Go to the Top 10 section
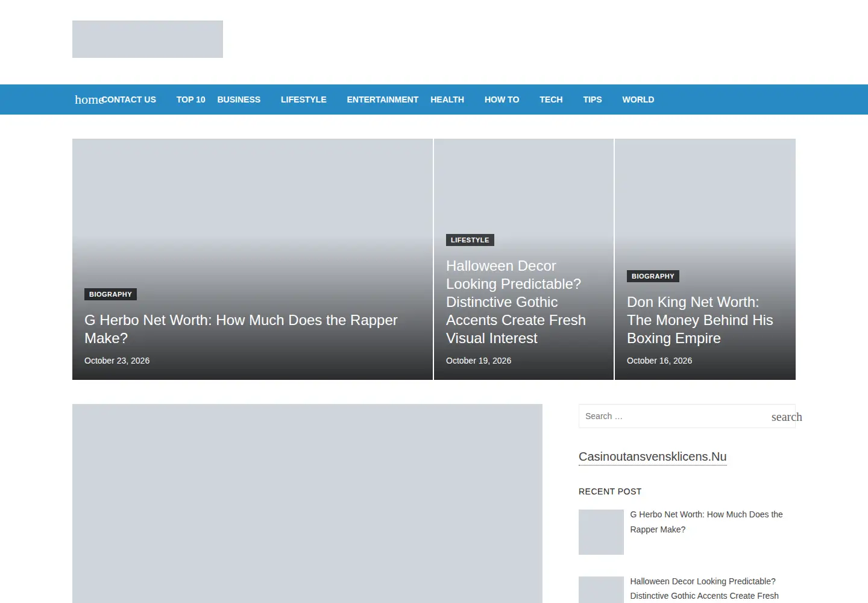The height and width of the screenshot is (603, 868). (x=191, y=99)
